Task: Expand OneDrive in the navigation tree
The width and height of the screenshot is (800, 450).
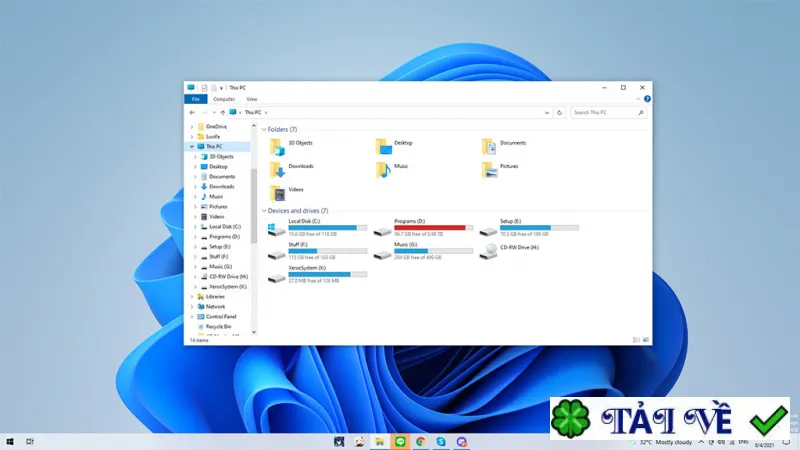Action: pyautogui.click(x=192, y=127)
